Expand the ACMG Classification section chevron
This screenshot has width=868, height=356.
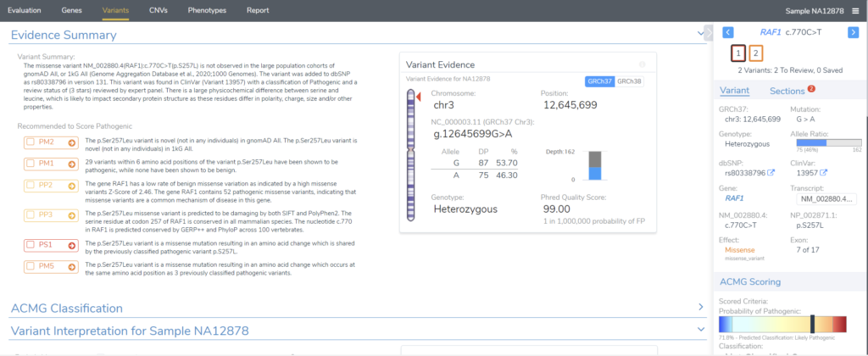click(701, 306)
